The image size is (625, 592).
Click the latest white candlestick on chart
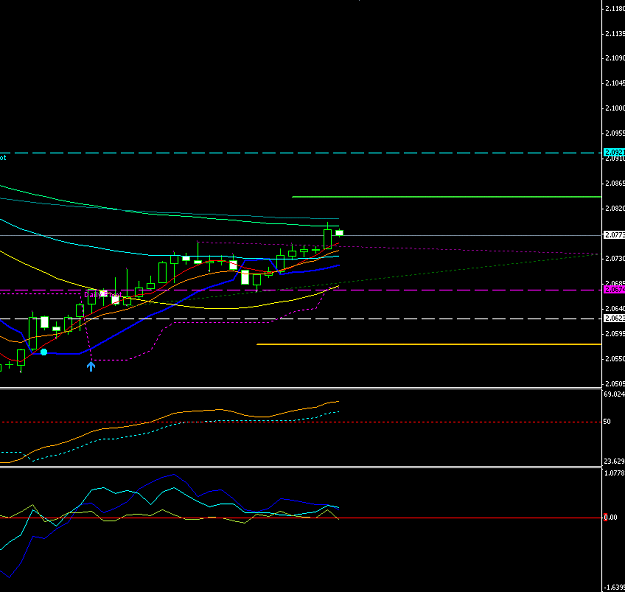click(x=339, y=233)
